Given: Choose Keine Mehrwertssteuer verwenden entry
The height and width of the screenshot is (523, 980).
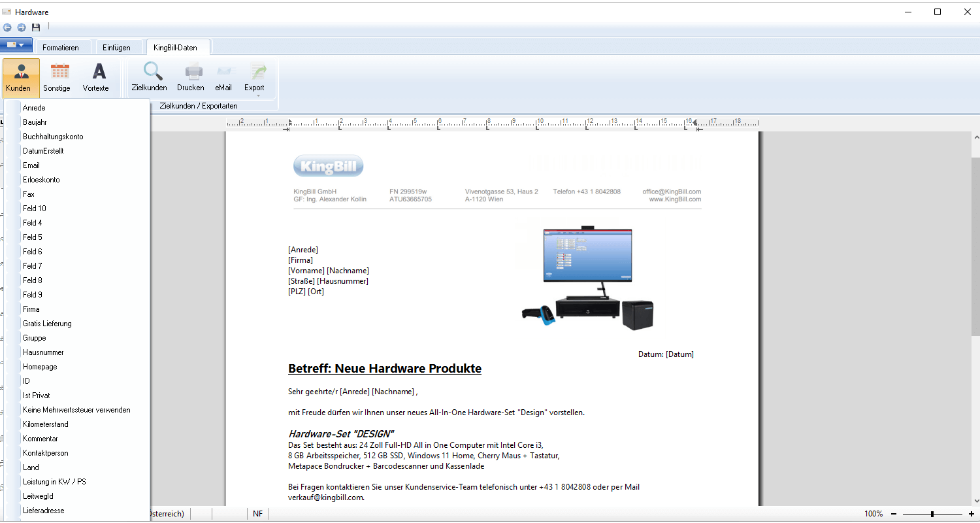Looking at the screenshot, I should (x=77, y=410).
